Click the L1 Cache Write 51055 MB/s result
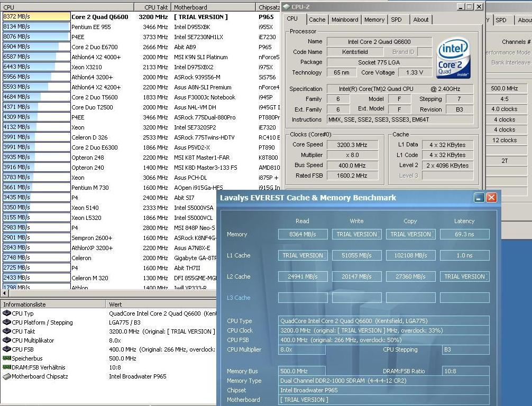The height and width of the screenshot is (406, 532). [356, 255]
